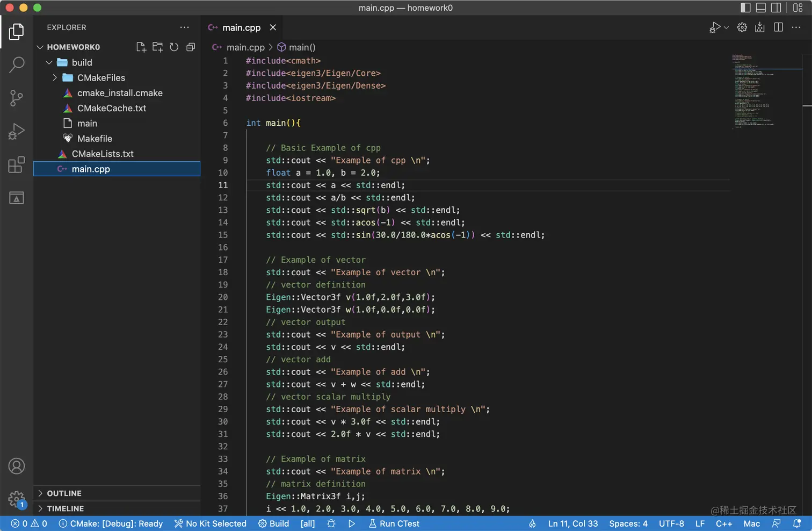Launch the CMake debugger from the status bar

(x=331, y=523)
